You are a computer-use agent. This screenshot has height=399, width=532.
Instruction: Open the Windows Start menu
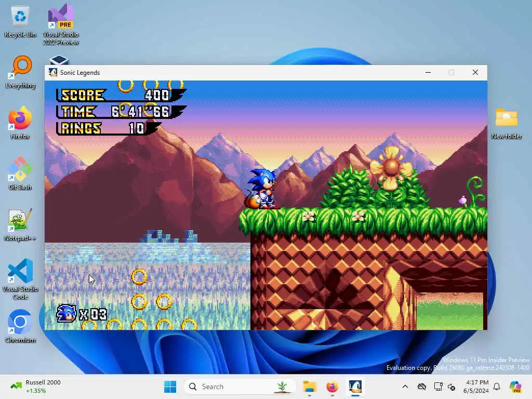click(x=170, y=387)
